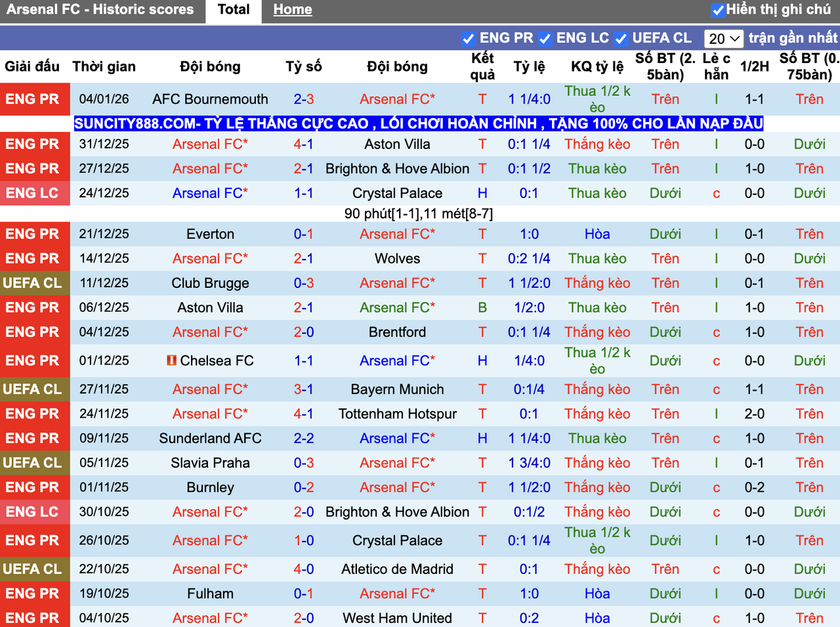
Task: Select Tottenham Hotspur team name
Action: coord(397,414)
